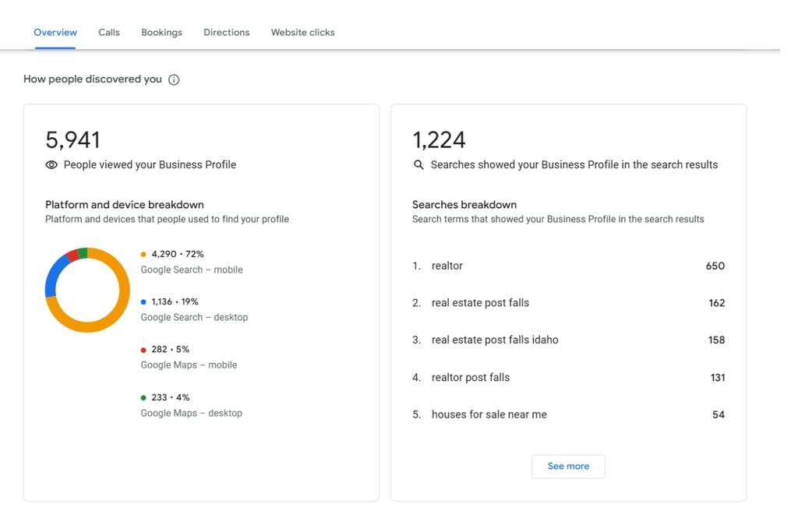Select the realtor search term row
Screen dimensions: 798x532
[568, 266]
